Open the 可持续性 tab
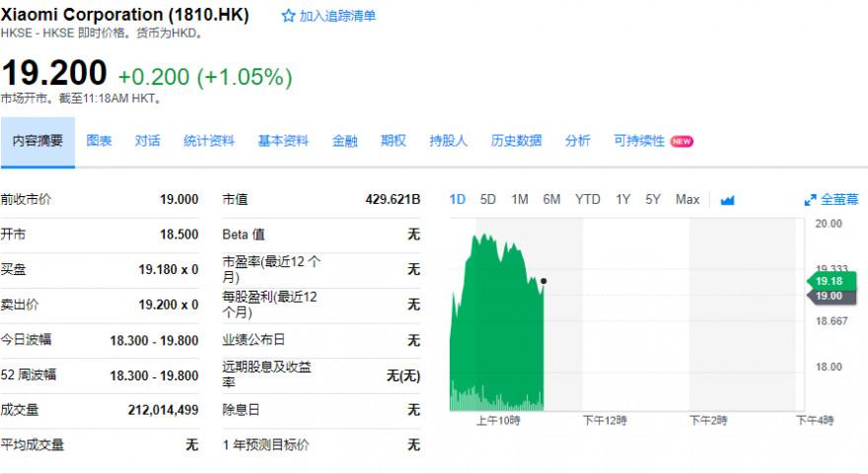Viewport: 868px width, 474px height. tap(639, 141)
